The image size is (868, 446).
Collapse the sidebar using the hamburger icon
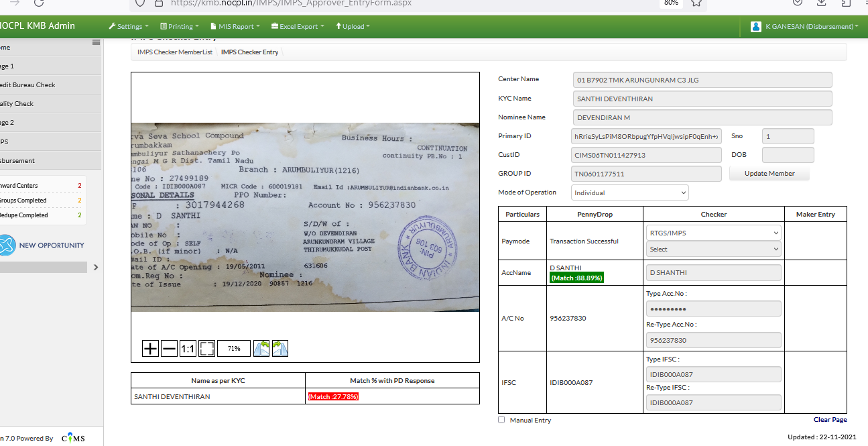(96, 42)
